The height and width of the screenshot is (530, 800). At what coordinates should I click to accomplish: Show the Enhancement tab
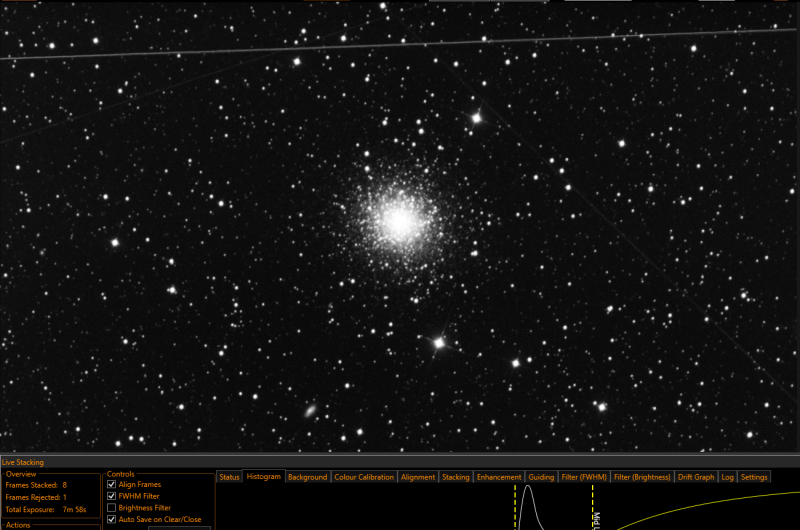[499, 477]
